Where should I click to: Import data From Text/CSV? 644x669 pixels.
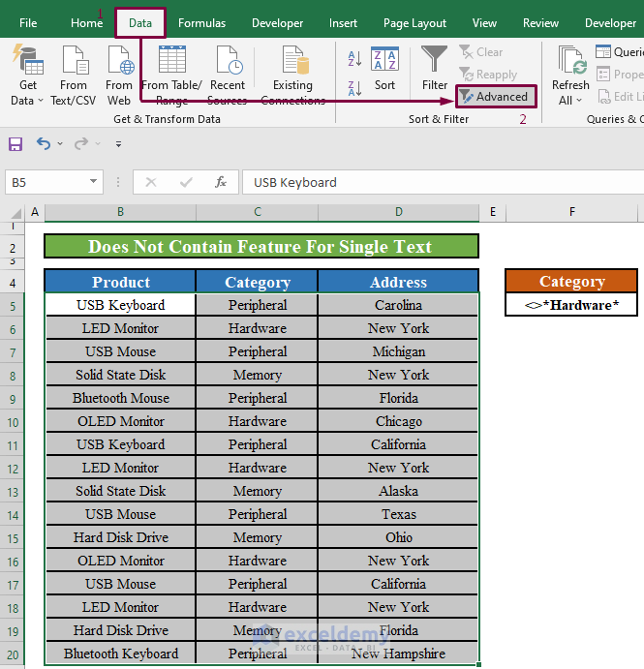tap(73, 76)
